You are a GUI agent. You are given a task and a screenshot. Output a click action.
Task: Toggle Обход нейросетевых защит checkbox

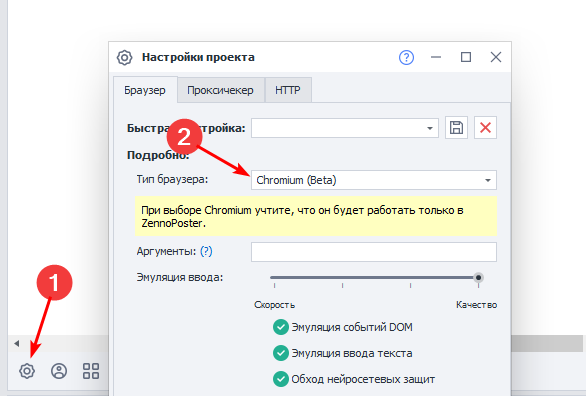(x=281, y=379)
